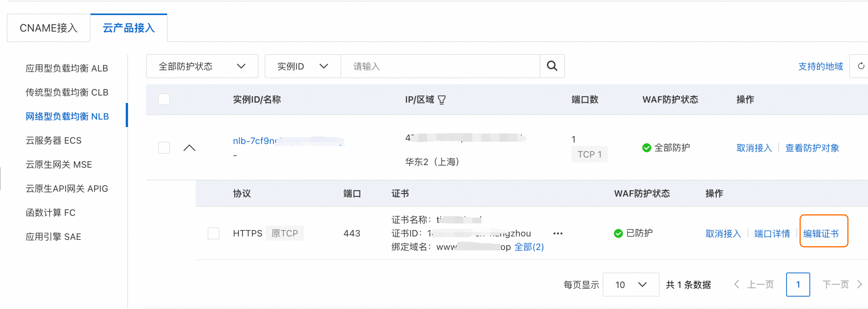The image size is (868, 309).
Task: Switch to the CNAME接入 tab
Action: [48, 28]
